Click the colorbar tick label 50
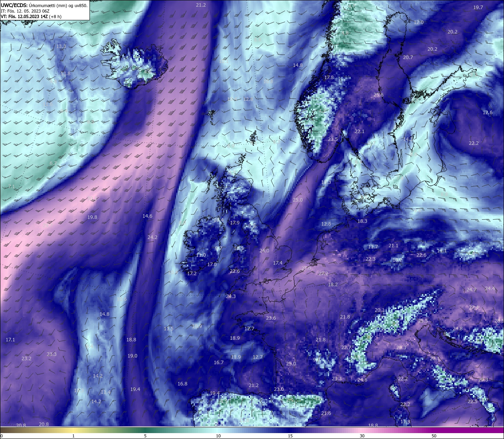This screenshot has width=504, height=439. 434,436
